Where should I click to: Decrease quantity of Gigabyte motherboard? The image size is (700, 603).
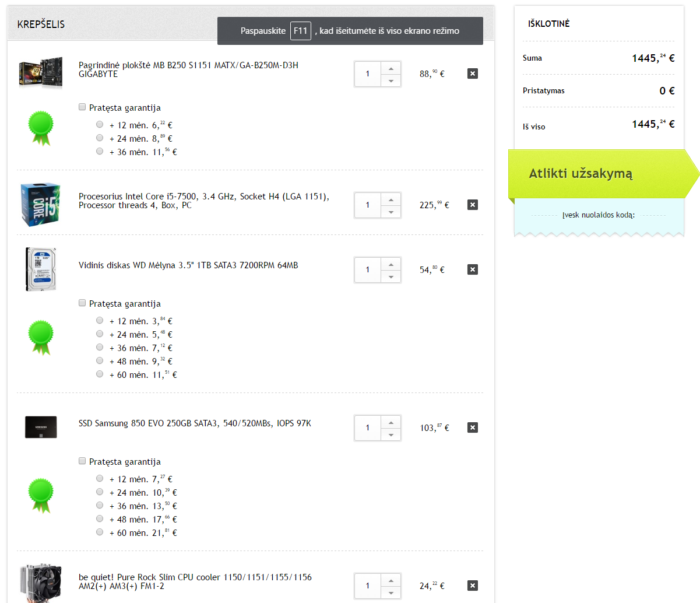pyautogui.click(x=391, y=80)
